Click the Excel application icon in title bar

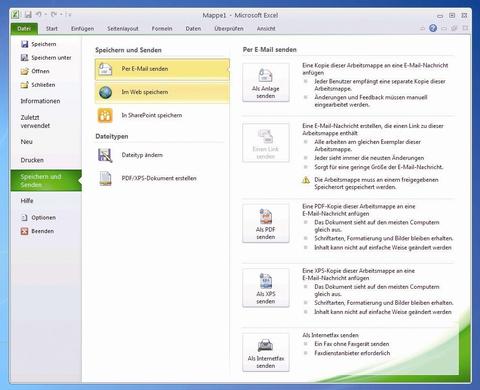tap(15, 15)
